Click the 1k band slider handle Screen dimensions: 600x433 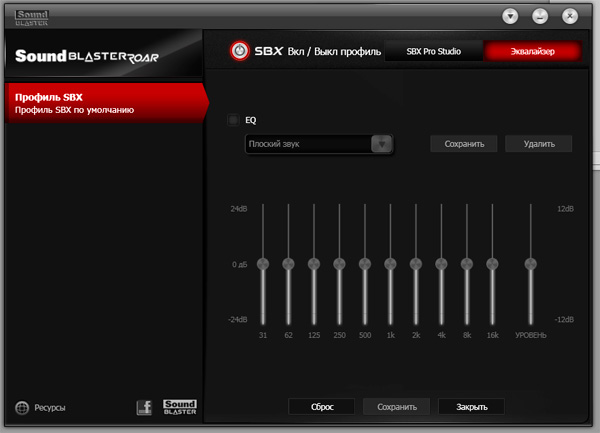[x=390, y=264]
